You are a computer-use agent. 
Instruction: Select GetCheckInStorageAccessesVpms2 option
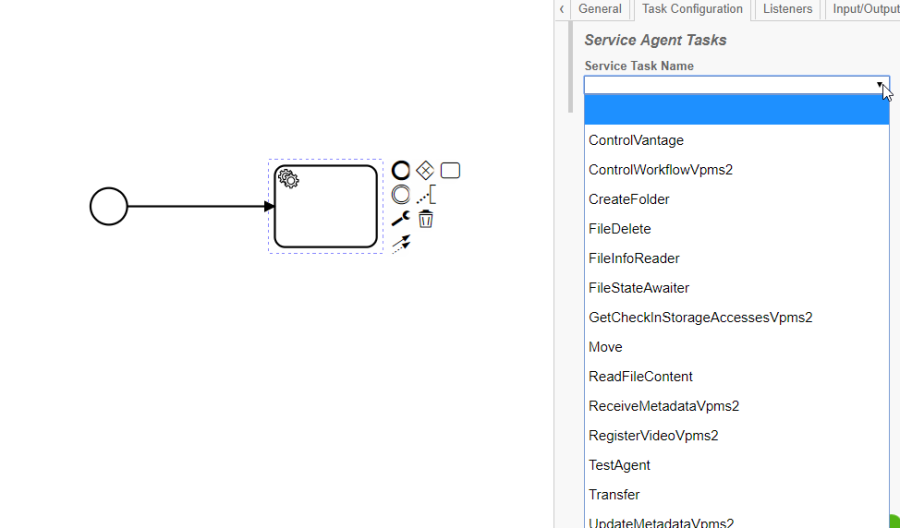coord(700,318)
